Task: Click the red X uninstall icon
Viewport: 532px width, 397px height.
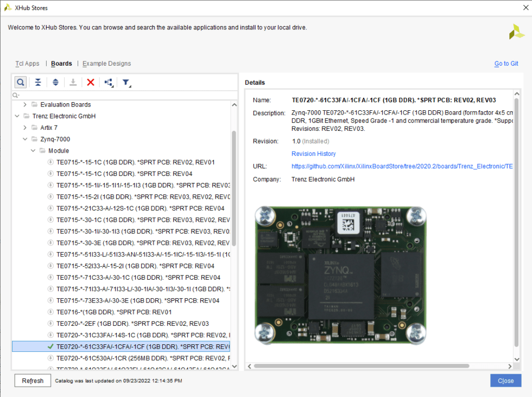Action: click(x=92, y=81)
